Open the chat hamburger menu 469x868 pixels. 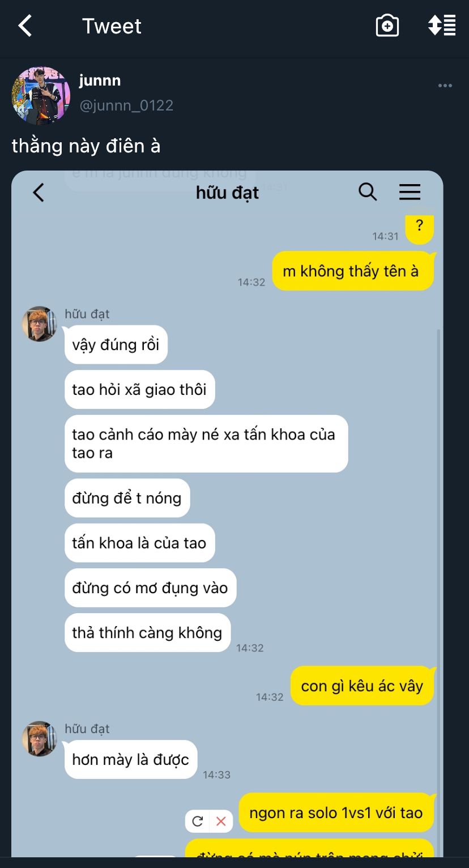click(410, 192)
